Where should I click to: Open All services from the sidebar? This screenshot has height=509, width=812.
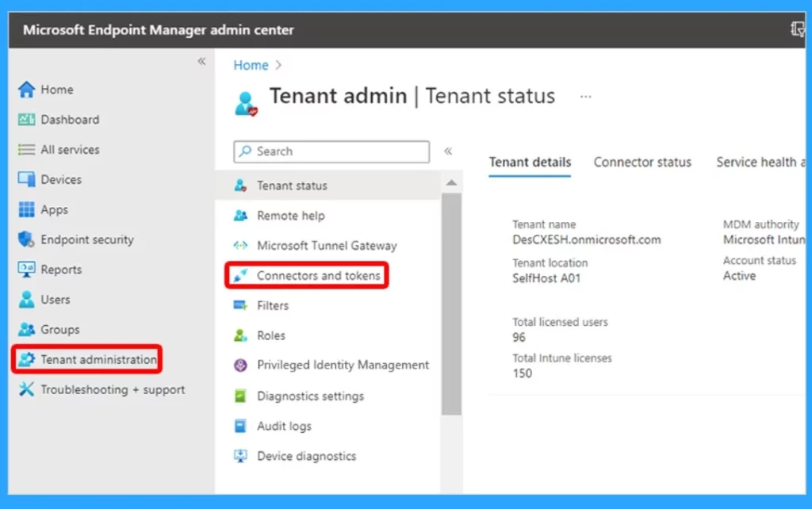coord(70,150)
